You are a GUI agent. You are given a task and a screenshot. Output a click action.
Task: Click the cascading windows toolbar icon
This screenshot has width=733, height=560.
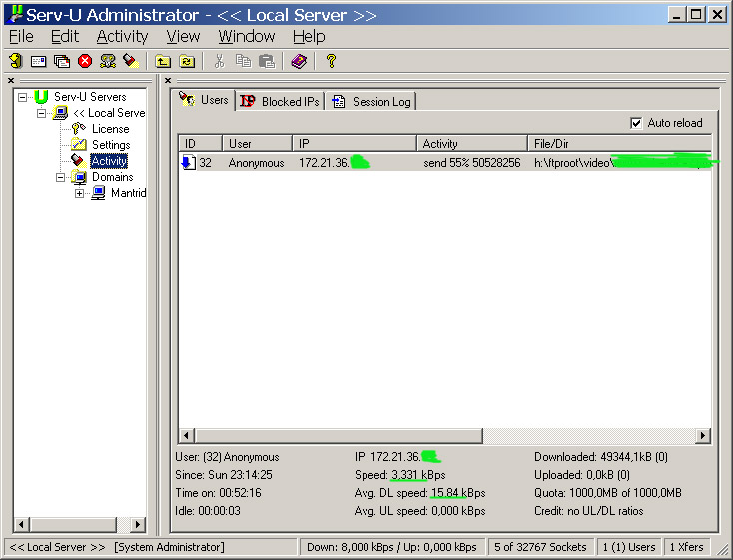pyautogui.click(x=62, y=61)
